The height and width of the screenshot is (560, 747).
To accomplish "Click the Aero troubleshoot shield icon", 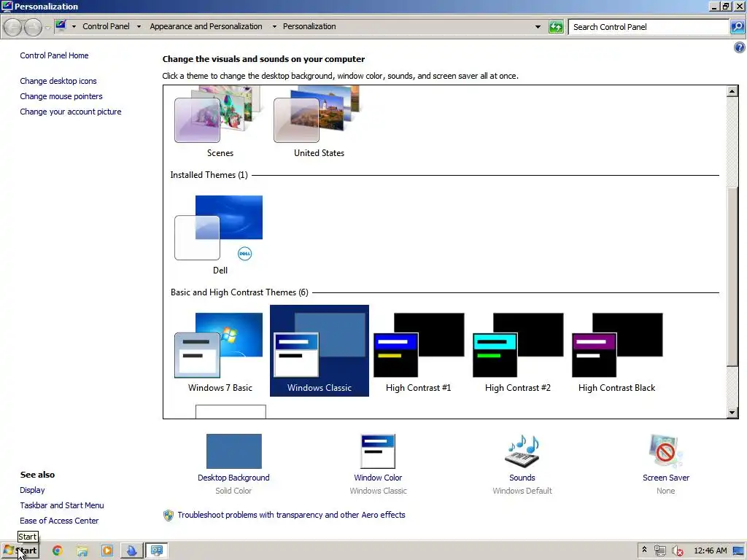I will click(169, 516).
